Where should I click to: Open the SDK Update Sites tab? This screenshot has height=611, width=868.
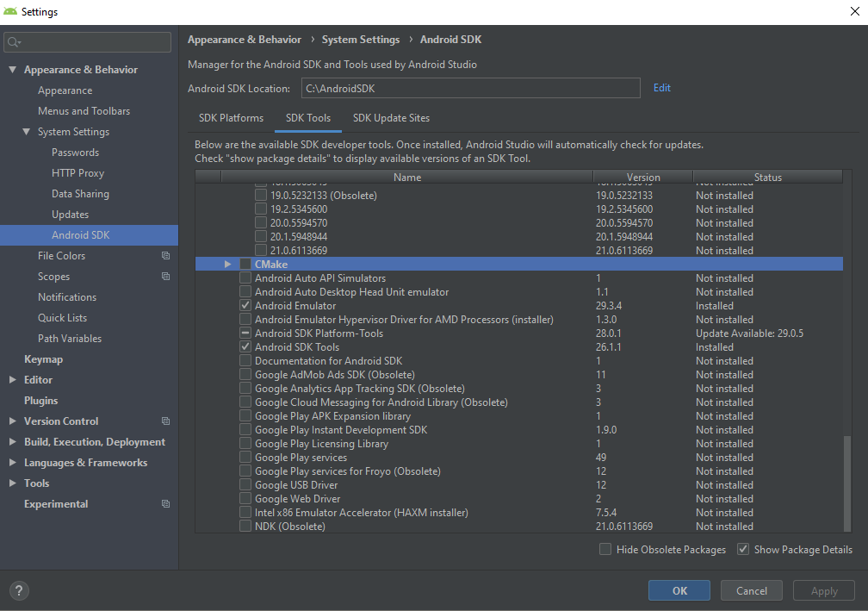[x=391, y=118]
